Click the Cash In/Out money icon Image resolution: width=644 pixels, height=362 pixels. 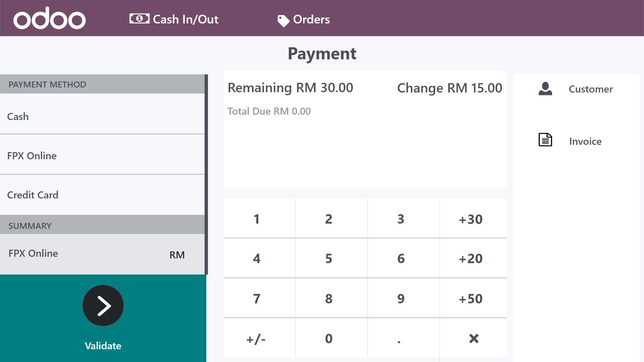[139, 19]
